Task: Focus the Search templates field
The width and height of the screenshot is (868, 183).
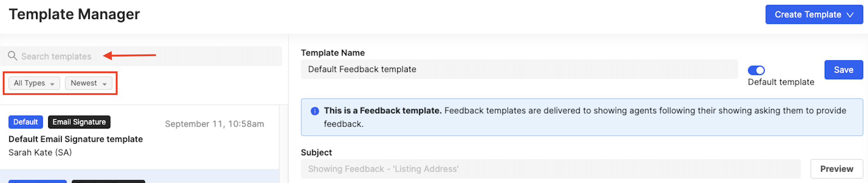Action: [x=141, y=56]
